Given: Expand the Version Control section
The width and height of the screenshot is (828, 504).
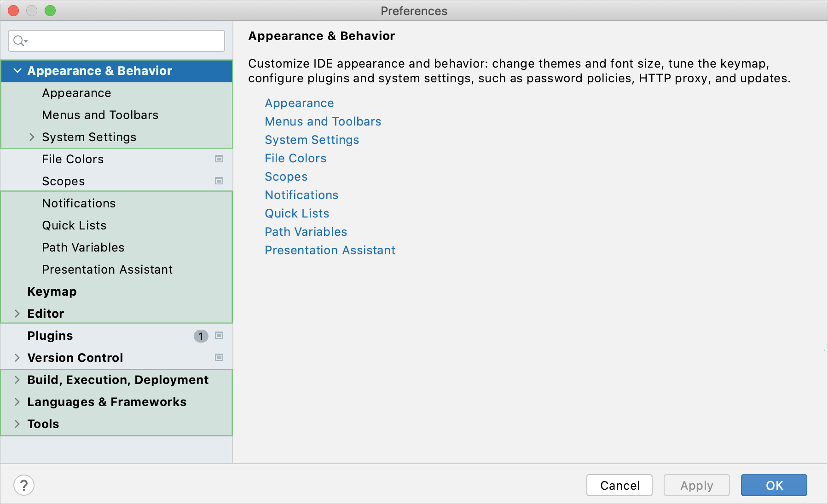Looking at the screenshot, I should point(17,358).
